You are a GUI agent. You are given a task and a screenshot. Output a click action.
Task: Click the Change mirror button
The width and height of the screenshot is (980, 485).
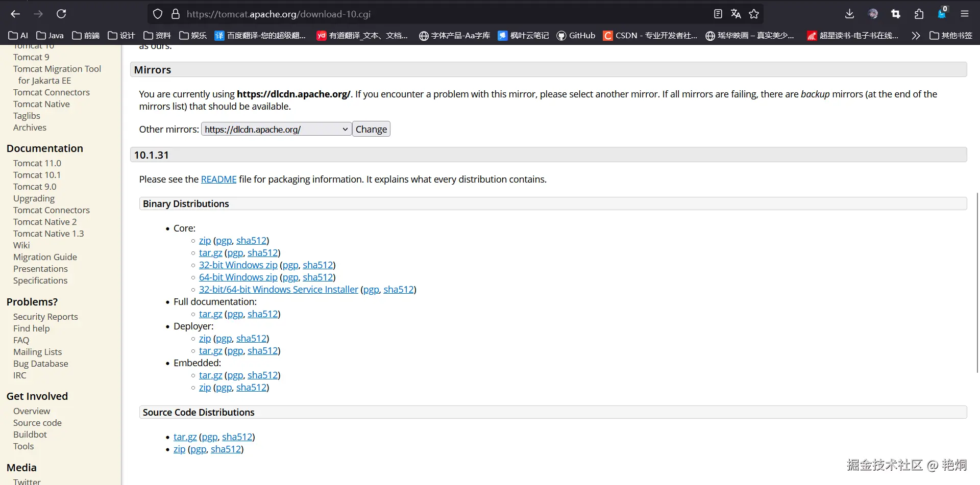371,129
